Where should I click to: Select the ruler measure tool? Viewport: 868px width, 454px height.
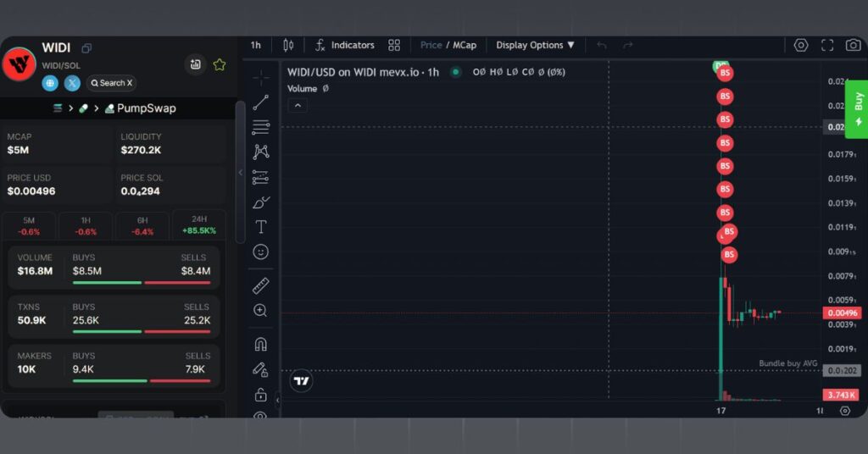[261, 285]
